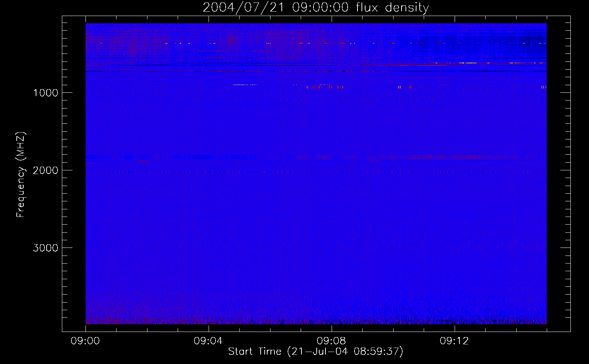Screen dimensions: 589x364
Task: Click the '09:00' time axis label
Action: click(86, 341)
